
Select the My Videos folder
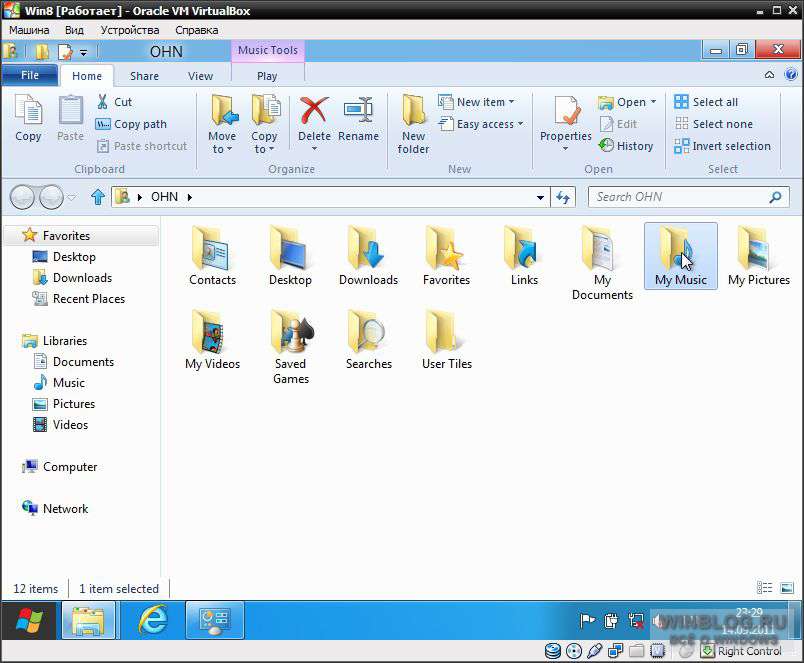click(212, 339)
